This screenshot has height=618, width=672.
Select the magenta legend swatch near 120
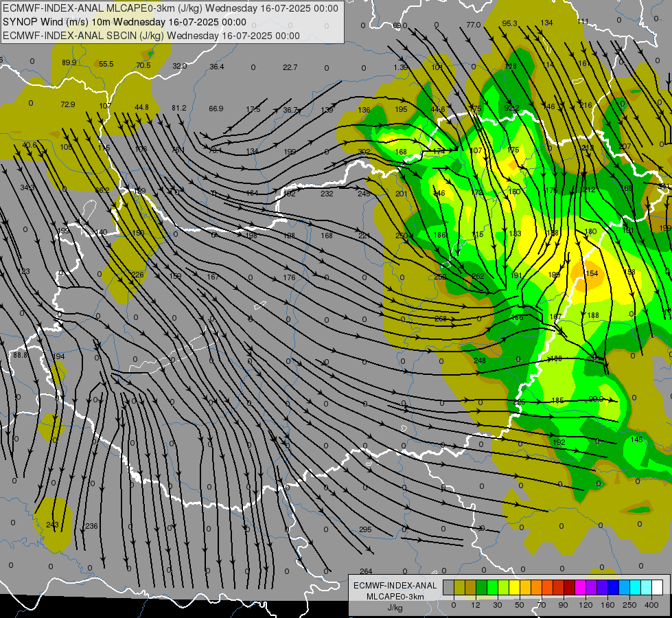580,587
